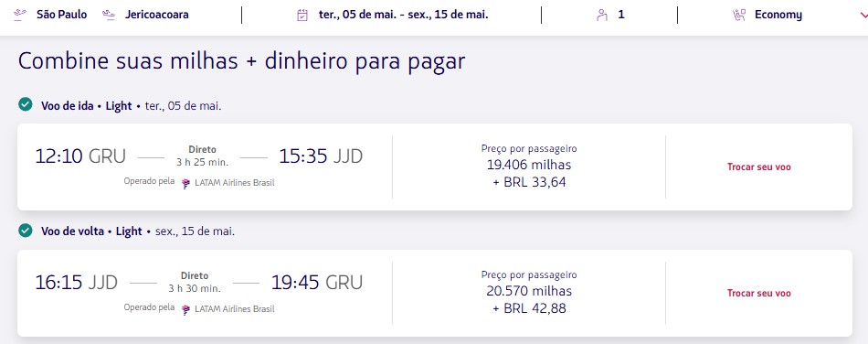Open the calendar icon for travel dates
The height and width of the screenshot is (344, 868).
[x=302, y=15]
